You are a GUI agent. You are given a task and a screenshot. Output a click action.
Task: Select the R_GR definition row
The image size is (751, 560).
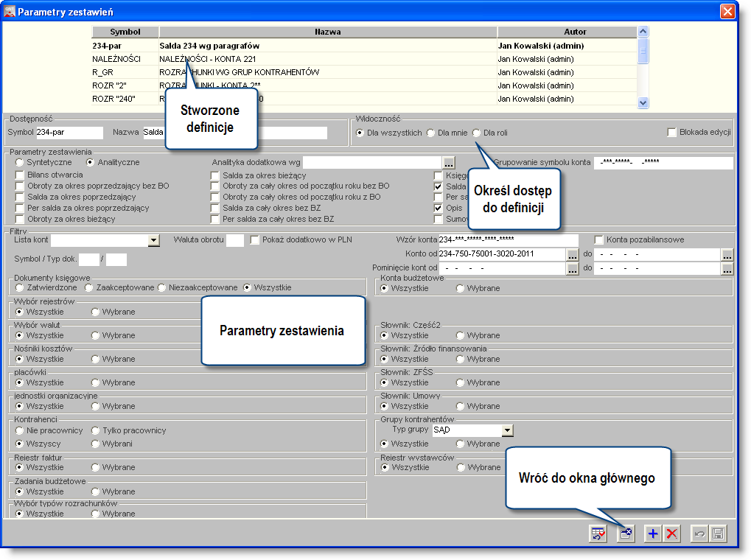click(x=364, y=72)
